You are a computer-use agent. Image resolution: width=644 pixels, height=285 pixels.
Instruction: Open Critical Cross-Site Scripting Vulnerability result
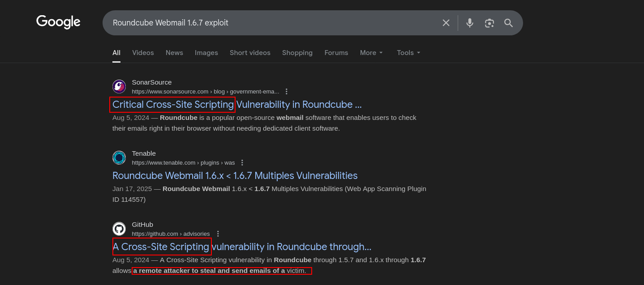click(x=236, y=104)
